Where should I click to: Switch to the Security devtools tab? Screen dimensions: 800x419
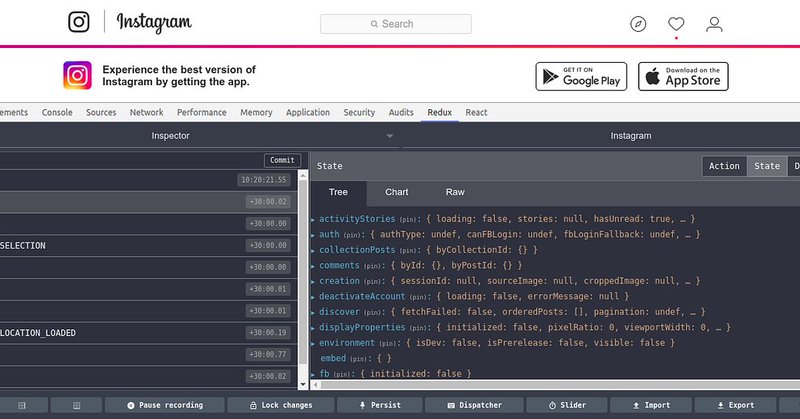click(x=359, y=112)
